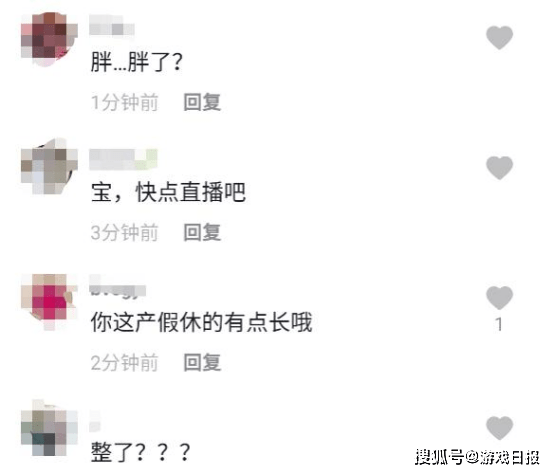Like the comment "整了???"
Viewport: 554px width, 474px height.
pos(499,428)
